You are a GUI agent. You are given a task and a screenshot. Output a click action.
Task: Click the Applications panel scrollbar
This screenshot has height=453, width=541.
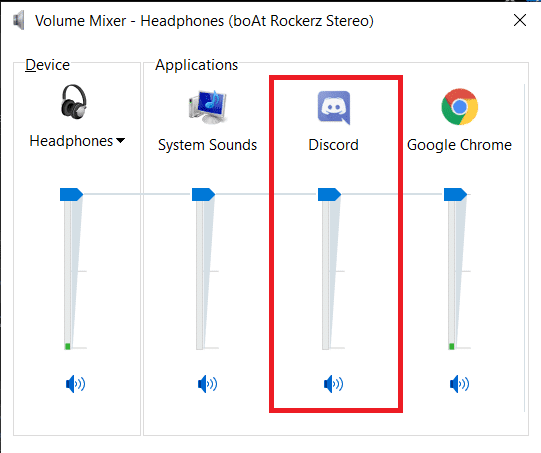[524, 247]
